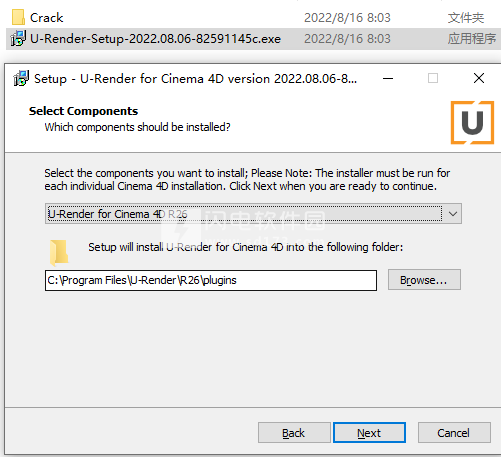Click the grayed maximize button
This screenshot has width=501, height=457.
[x=433, y=78]
